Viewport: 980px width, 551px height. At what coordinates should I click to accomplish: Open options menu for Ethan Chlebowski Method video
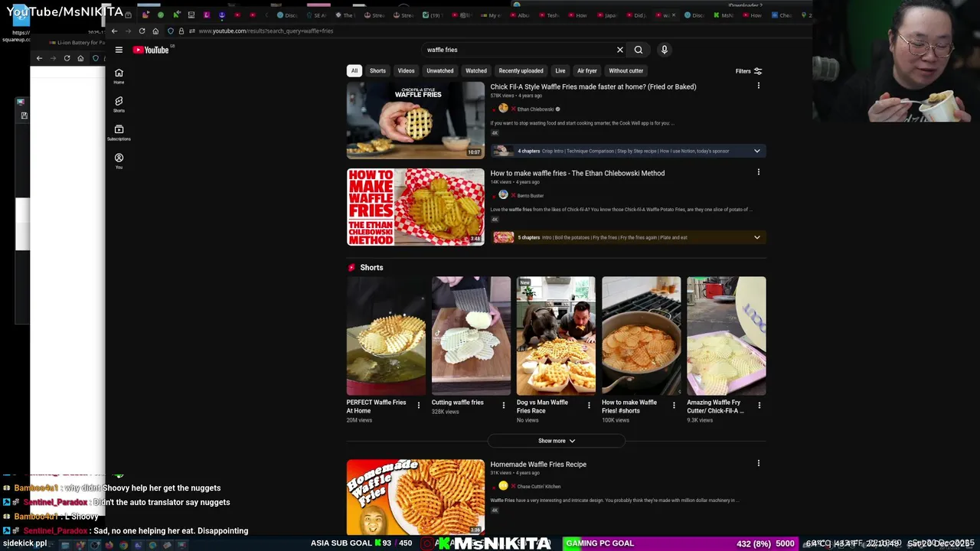coord(759,172)
